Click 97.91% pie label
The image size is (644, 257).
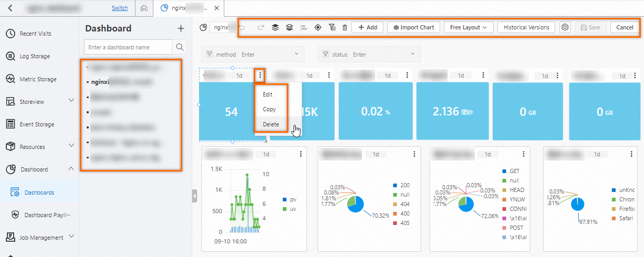tap(587, 222)
